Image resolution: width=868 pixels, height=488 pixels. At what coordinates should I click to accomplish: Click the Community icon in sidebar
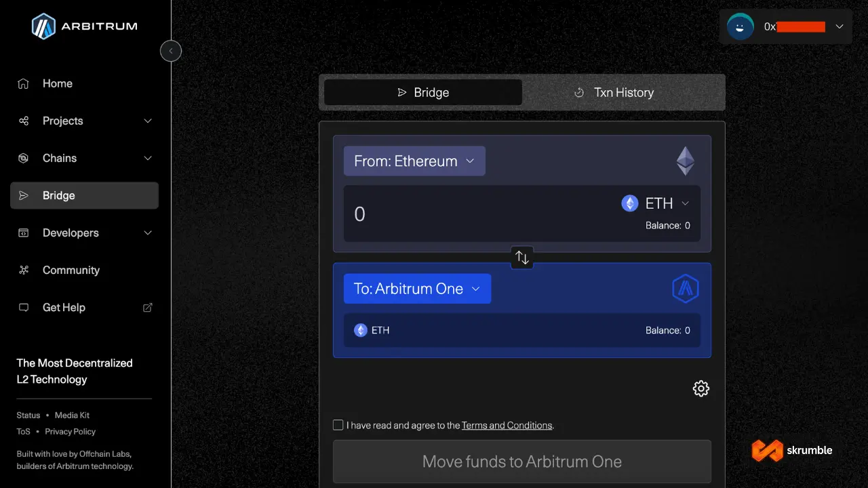click(24, 270)
